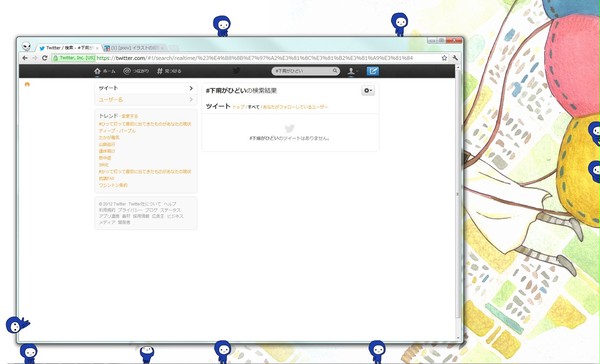Filter by あなたがフォローしているユーザー
This screenshot has width=600, height=364.
coord(295,107)
